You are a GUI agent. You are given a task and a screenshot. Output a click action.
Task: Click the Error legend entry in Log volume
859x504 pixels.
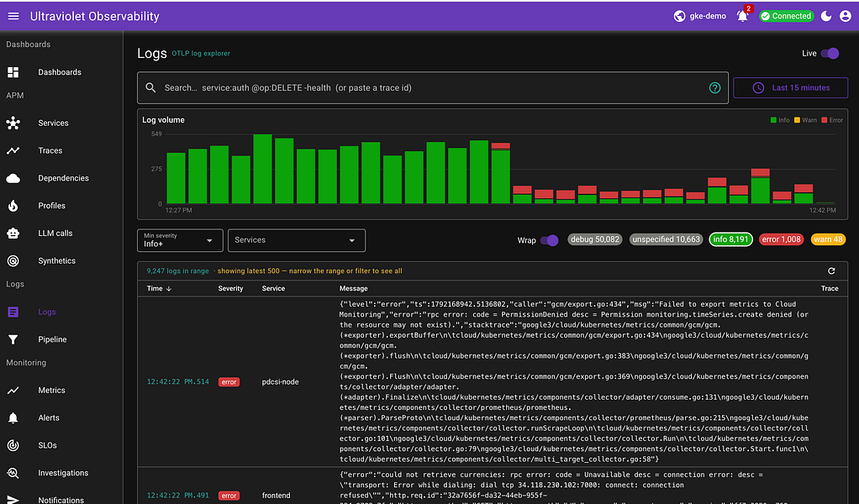point(832,120)
